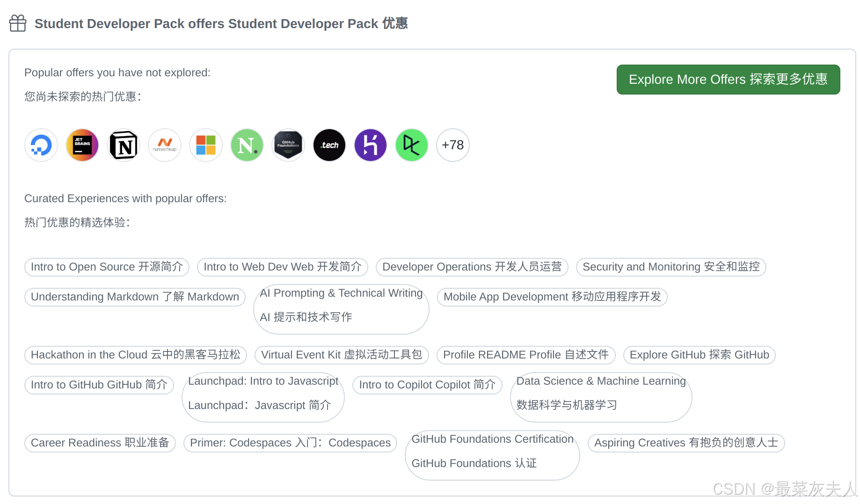Open Launchpad: Intro to Javascript
Screen dimensions: 860x504
point(263,397)
